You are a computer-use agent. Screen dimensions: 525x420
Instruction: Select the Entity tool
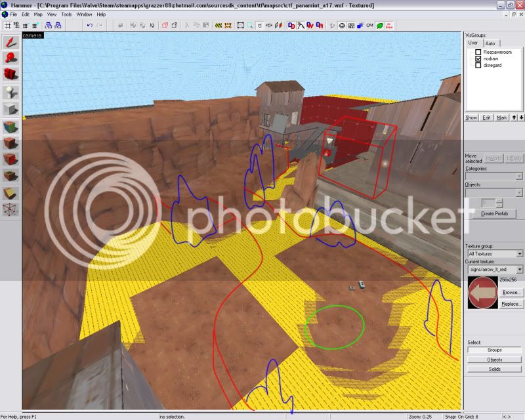click(10, 92)
